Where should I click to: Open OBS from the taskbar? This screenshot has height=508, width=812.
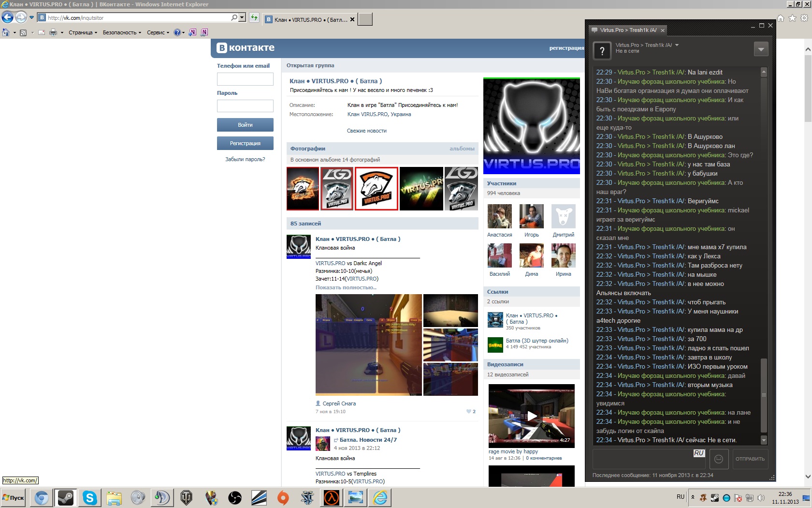[x=235, y=498]
